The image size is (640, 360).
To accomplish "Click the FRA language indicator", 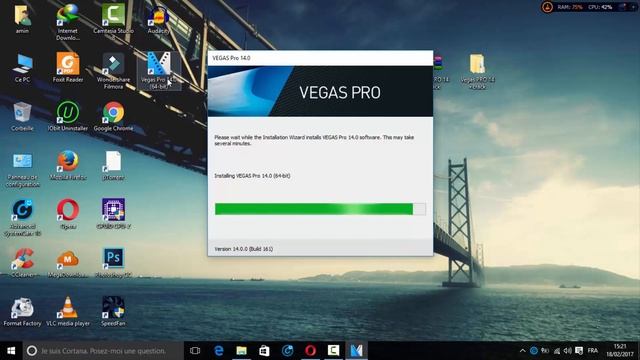I will [x=593, y=351].
